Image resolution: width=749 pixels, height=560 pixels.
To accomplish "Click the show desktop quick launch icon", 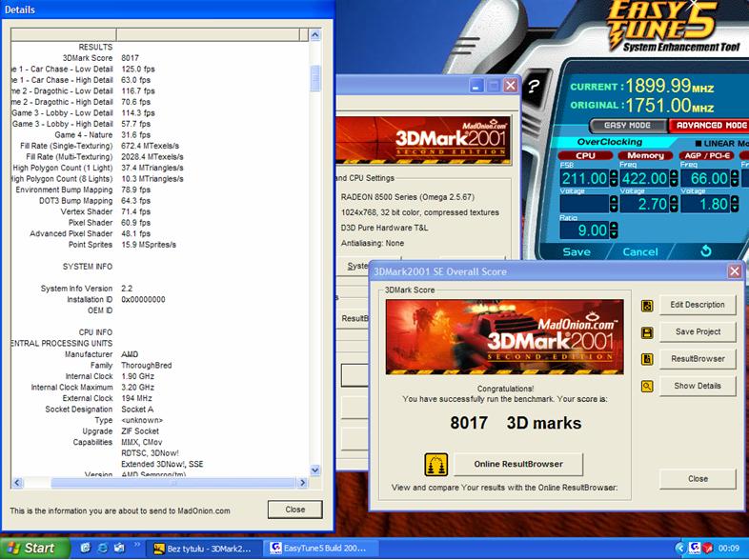I will point(119,548).
